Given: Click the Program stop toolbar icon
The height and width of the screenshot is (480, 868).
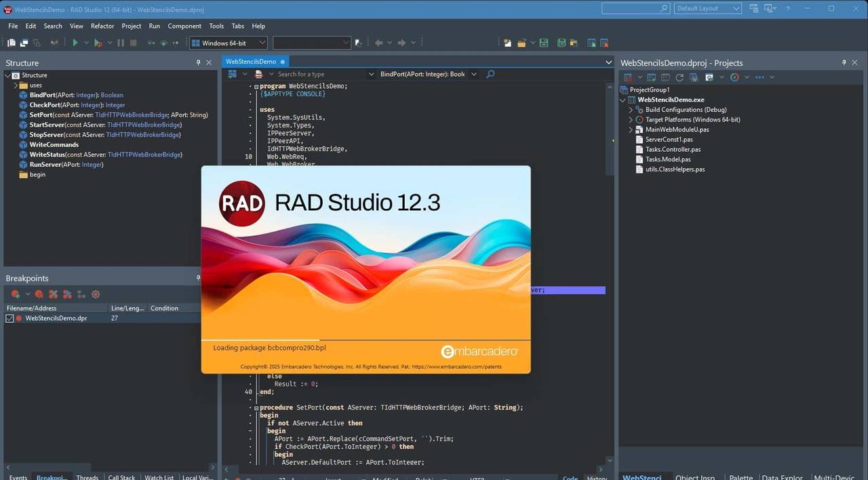Looking at the screenshot, I should (133, 42).
